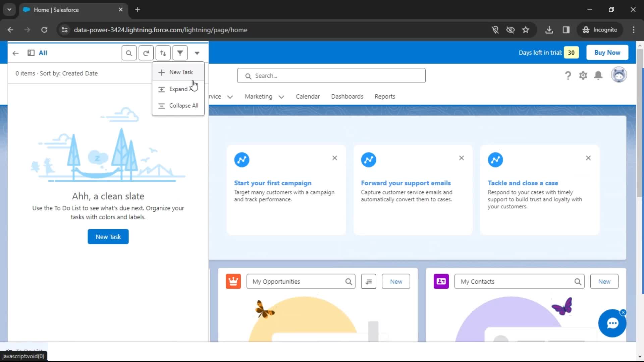Select Collapse All from the dropdown menu
This screenshot has width=644, height=362.
(x=178, y=106)
